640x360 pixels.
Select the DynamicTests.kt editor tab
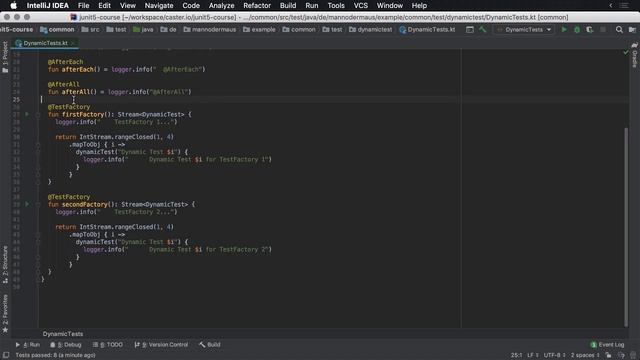[45, 43]
